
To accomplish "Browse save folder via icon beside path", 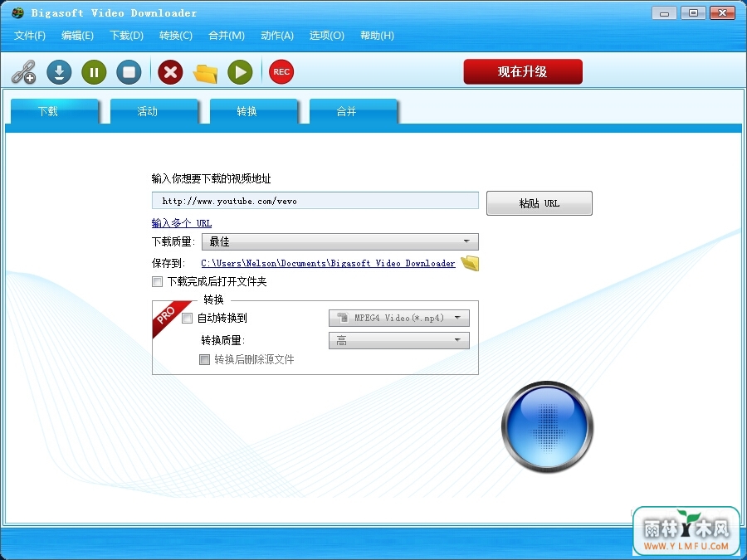I will (x=470, y=263).
